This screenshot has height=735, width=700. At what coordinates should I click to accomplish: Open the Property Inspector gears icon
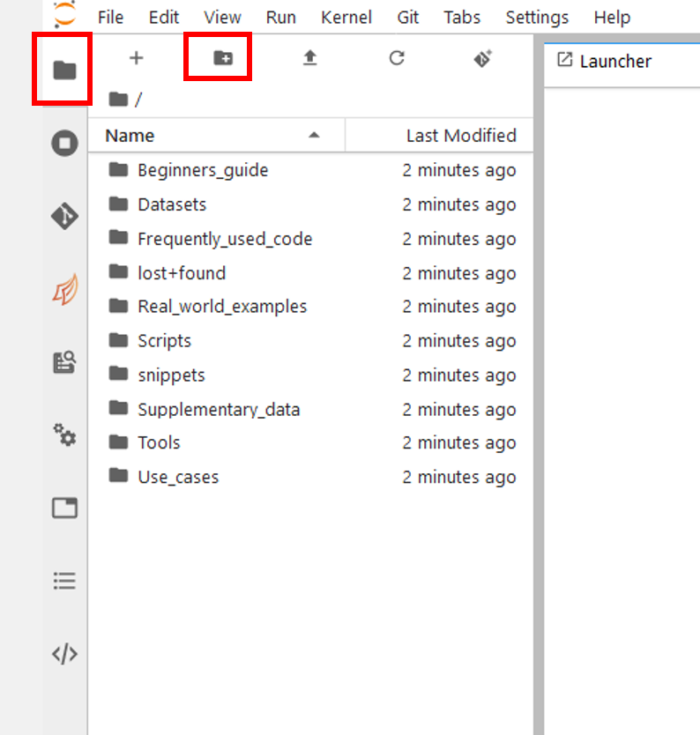(64, 434)
